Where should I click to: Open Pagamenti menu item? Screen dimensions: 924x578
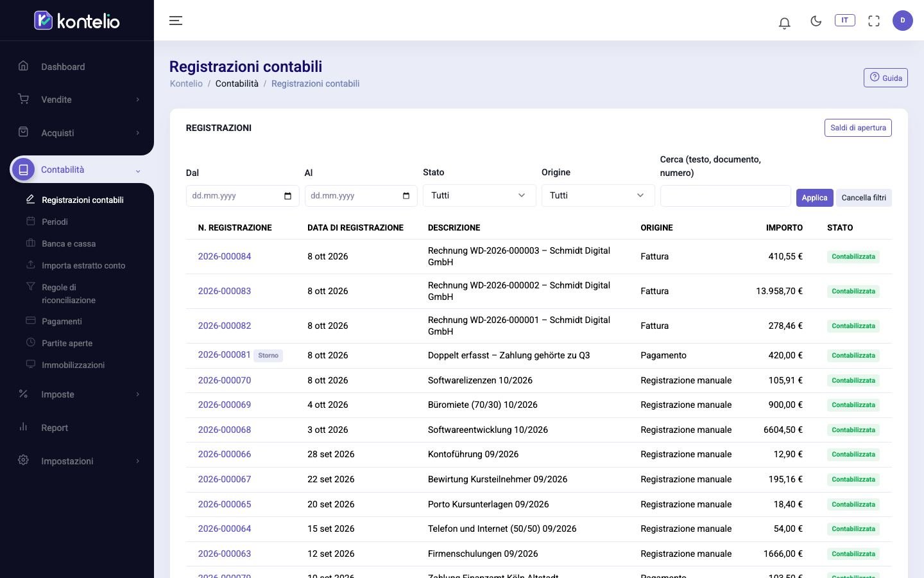pos(62,322)
